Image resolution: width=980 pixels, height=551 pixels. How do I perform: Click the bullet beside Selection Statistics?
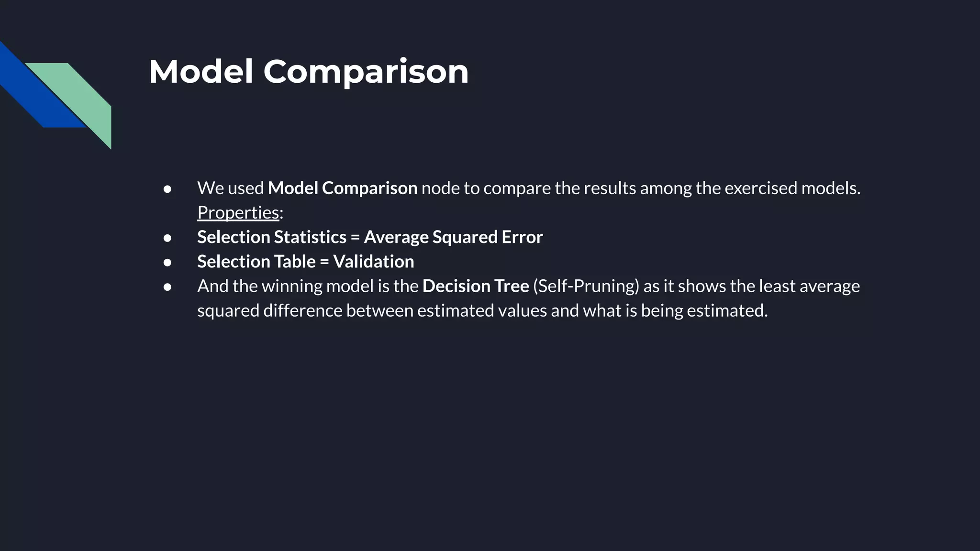coord(167,238)
